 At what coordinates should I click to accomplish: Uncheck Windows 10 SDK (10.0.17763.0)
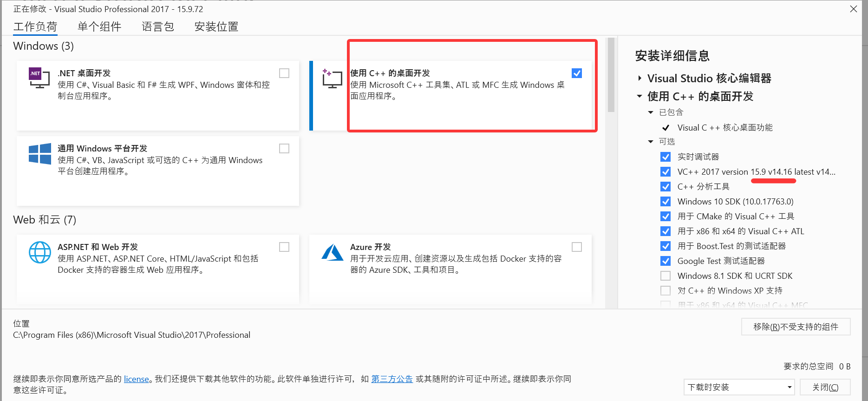coord(666,202)
